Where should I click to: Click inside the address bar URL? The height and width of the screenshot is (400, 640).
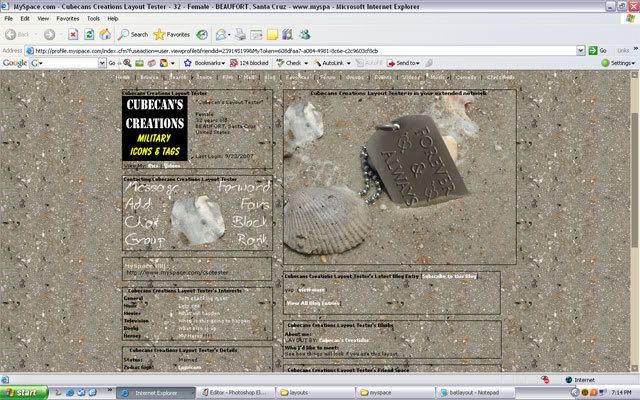301,51
